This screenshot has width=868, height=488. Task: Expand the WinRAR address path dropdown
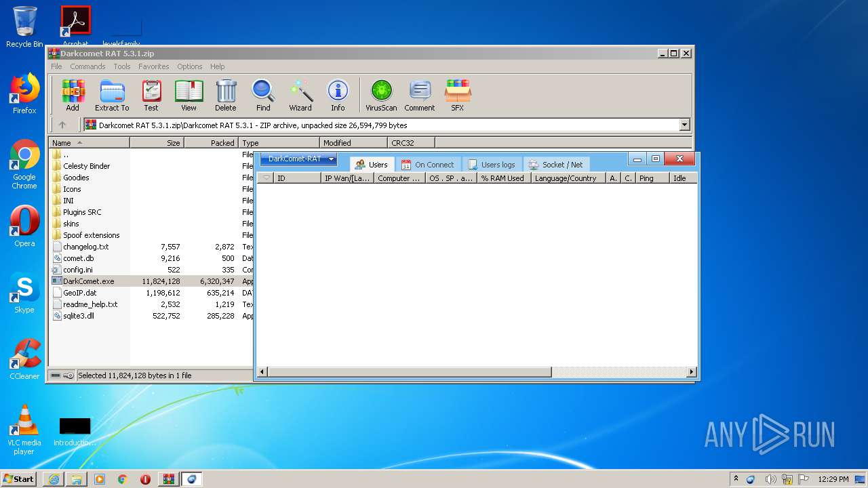tap(684, 125)
